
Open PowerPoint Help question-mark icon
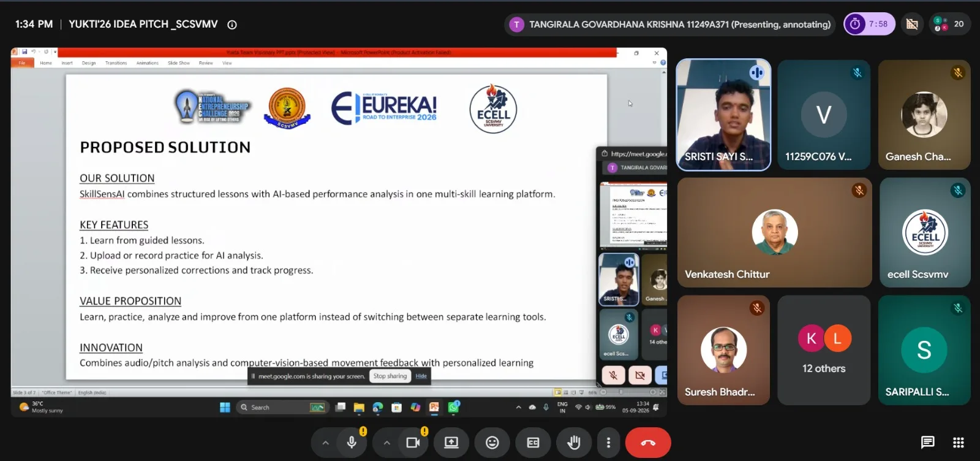pos(663,63)
